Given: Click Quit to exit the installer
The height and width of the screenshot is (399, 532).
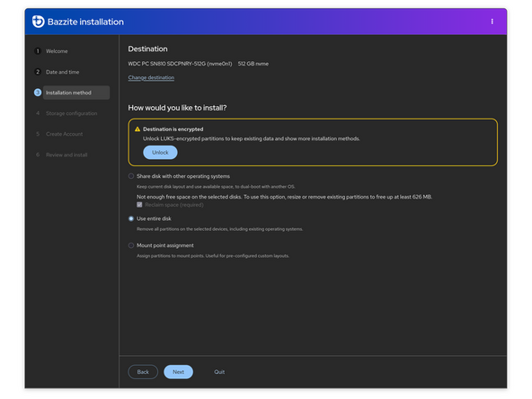Looking at the screenshot, I should (219, 372).
